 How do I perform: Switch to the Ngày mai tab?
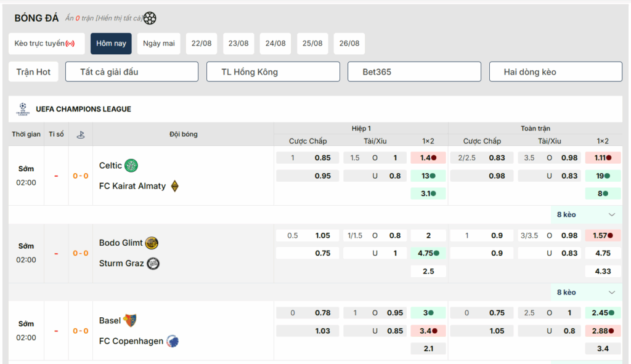tap(159, 44)
